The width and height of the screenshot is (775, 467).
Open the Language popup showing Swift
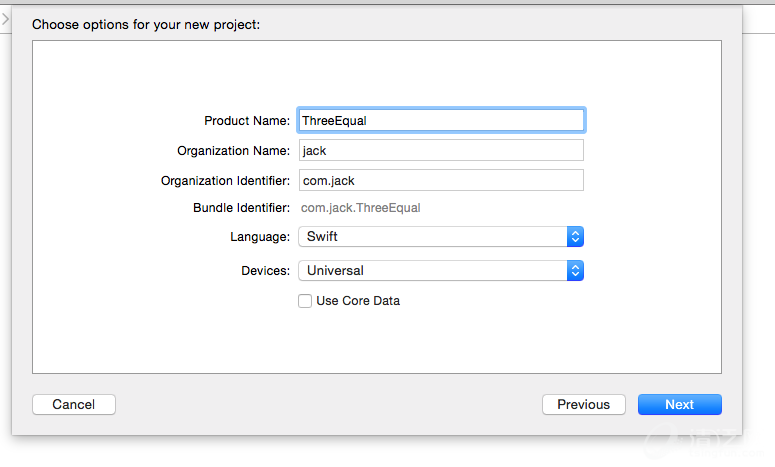tap(432, 237)
